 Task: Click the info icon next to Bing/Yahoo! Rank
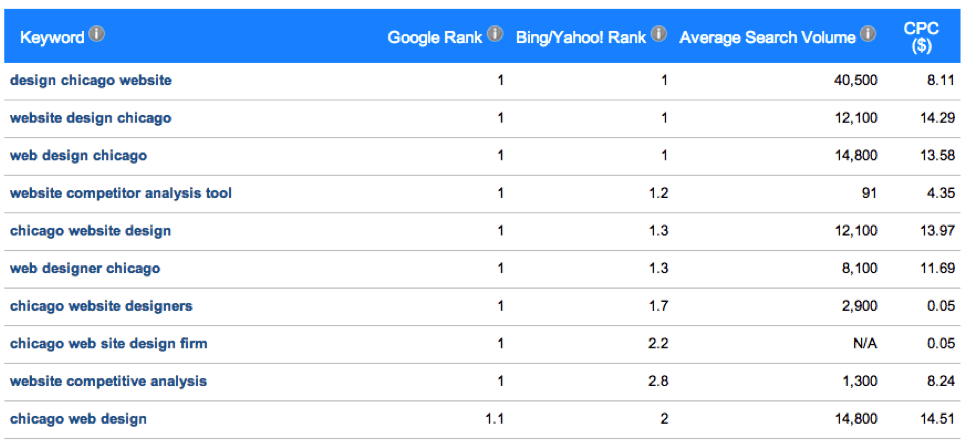coord(659,34)
